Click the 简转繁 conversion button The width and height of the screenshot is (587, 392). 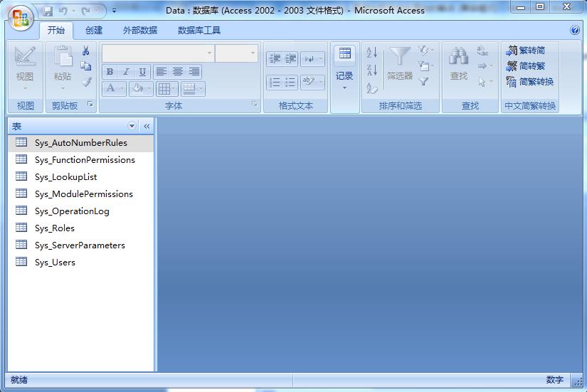point(525,66)
